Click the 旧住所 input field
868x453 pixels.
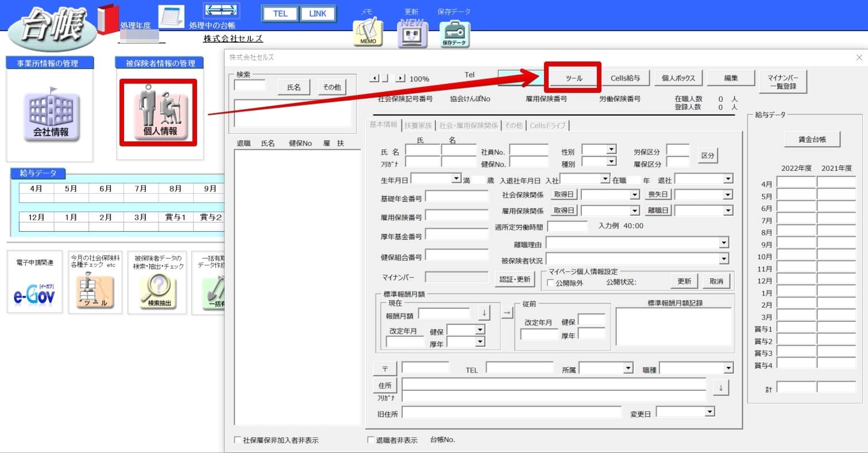click(x=512, y=412)
